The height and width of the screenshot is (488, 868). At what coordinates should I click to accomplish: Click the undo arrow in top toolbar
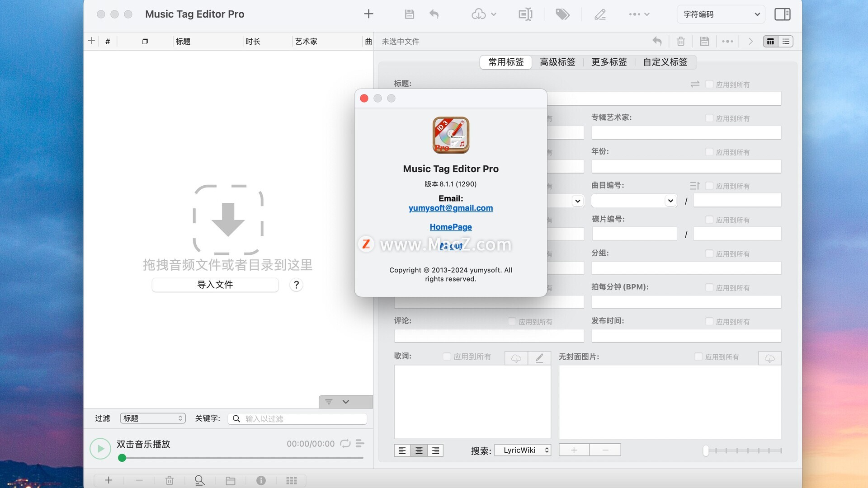(x=434, y=14)
